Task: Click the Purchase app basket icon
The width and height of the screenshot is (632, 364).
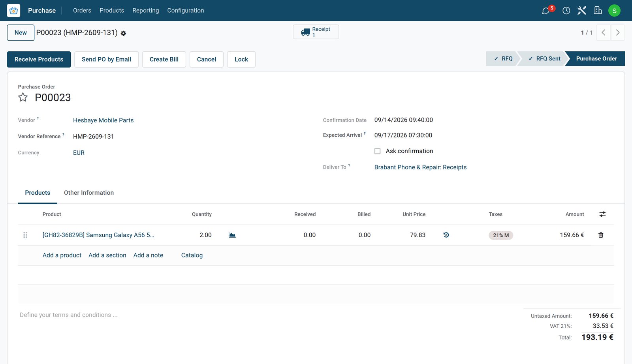Action: tap(13, 11)
